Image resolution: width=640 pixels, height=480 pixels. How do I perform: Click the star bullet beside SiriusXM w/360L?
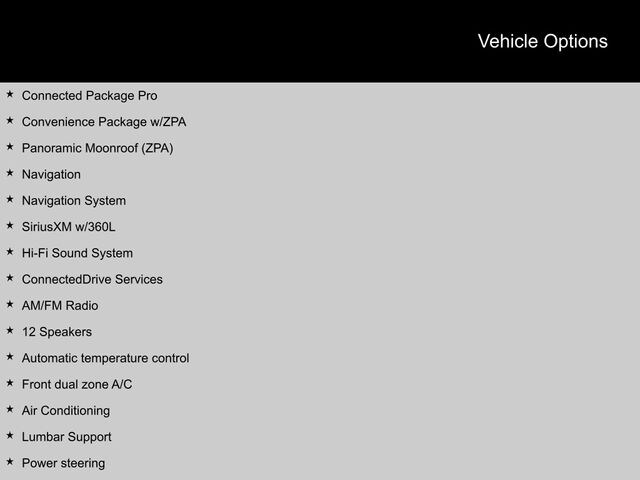(9, 226)
